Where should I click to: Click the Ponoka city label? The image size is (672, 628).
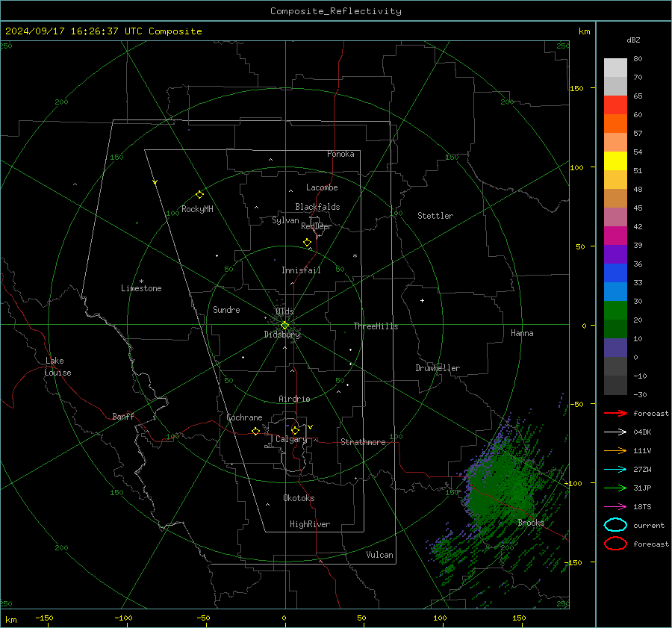click(340, 154)
